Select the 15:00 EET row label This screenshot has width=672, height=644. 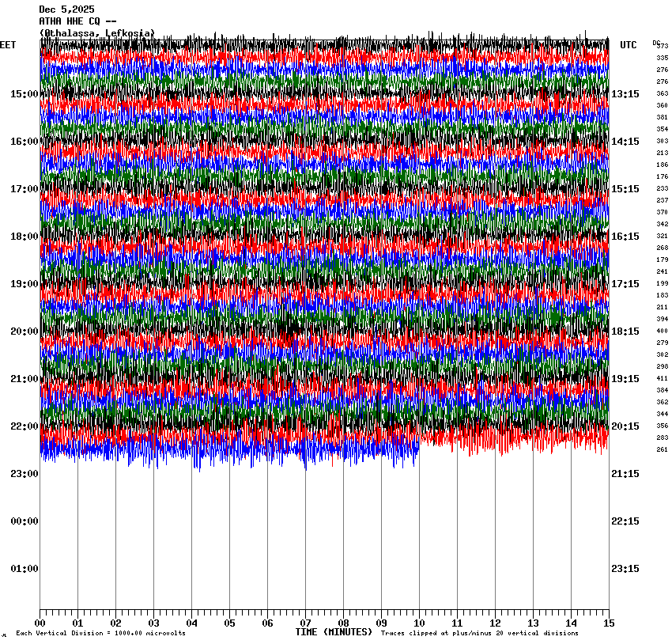24,94
